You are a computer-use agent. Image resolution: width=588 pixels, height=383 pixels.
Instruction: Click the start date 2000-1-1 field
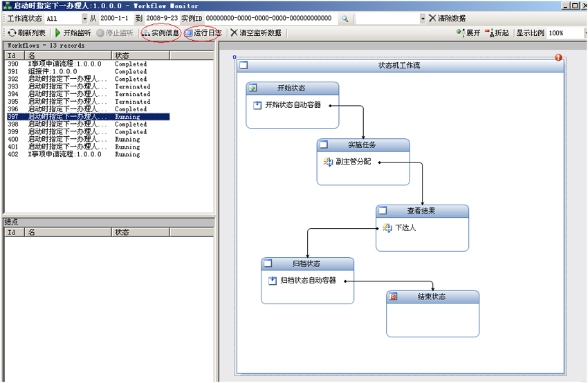(x=115, y=19)
